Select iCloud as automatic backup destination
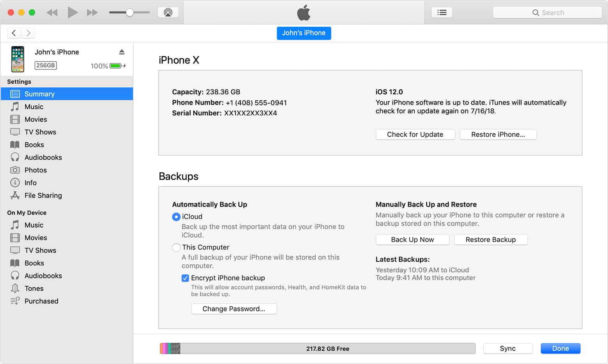608x364 pixels. 176,217
